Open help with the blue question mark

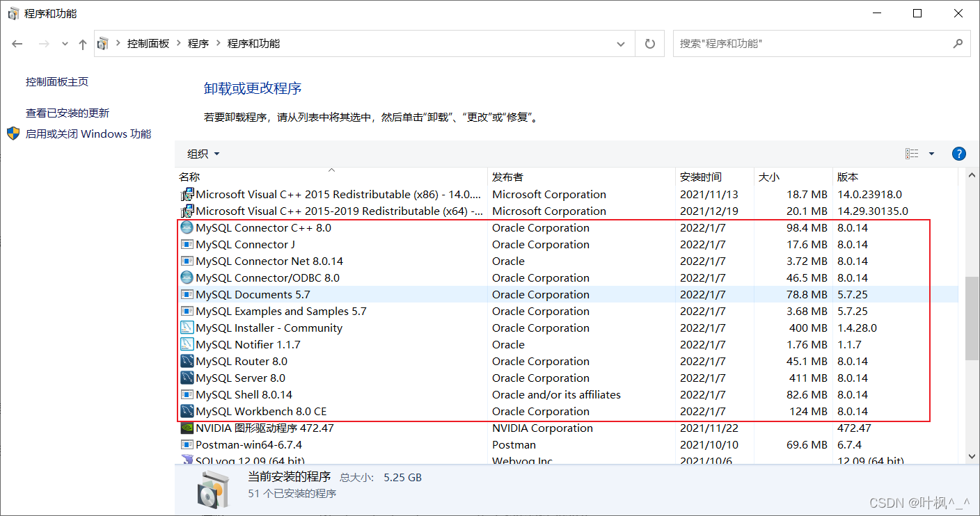click(958, 154)
